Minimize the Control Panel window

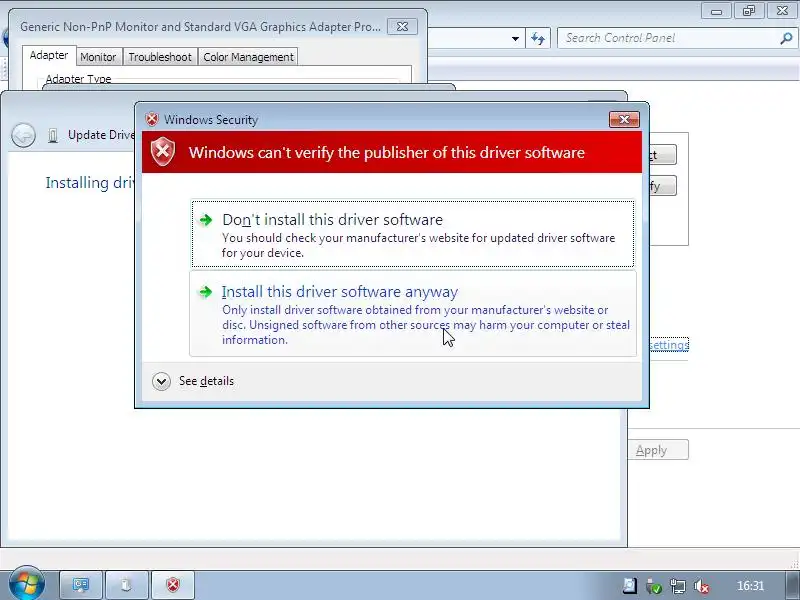pyautogui.click(x=716, y=11)
